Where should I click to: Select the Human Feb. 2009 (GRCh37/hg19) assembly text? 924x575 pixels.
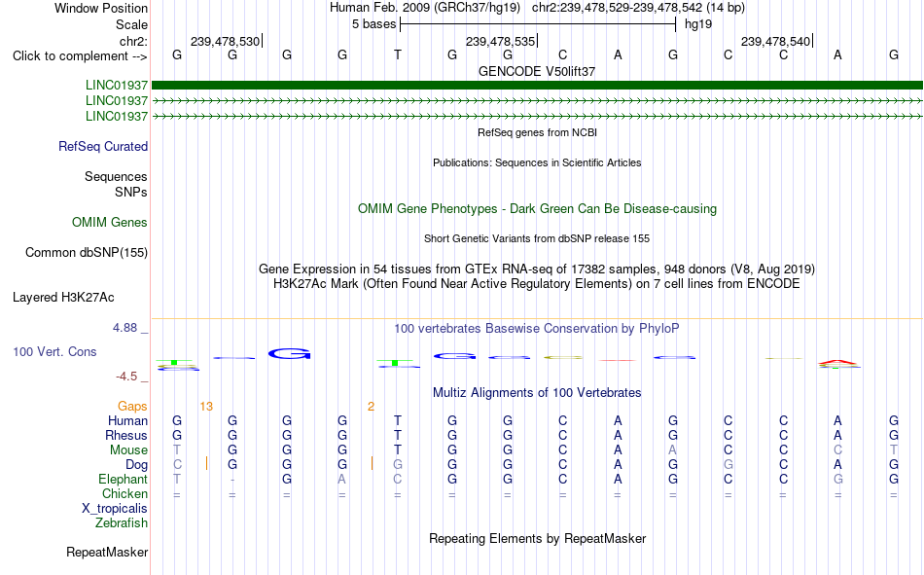click(x=425, y=8)
